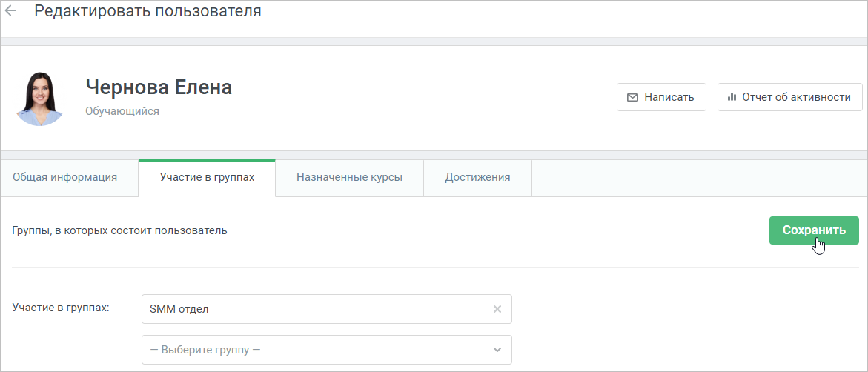This screenshot has width=868, height=372.
Task: Switch to the Общая информация tab
Action: pos(64,178)
